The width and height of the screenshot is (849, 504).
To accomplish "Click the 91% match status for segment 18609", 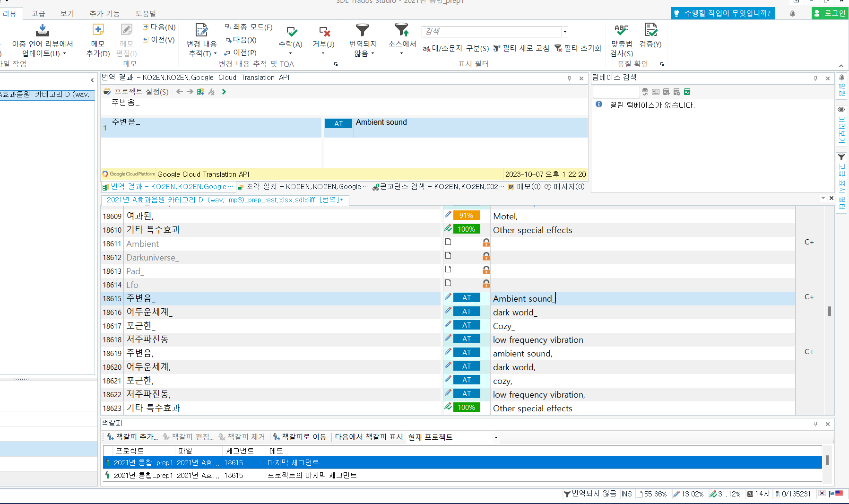I will (x=466, y=216).
